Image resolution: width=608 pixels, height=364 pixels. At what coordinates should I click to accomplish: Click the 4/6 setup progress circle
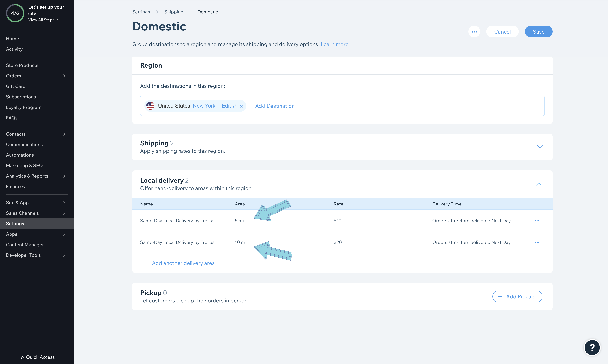click(x=15, y=13)
